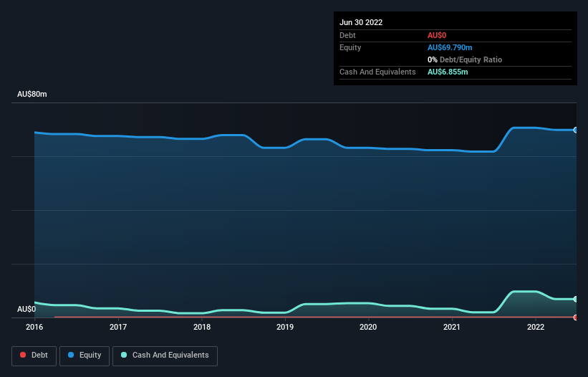Toggle the Debt legend button
Viewport: 588px width, 377px height.
coord(34,355)
